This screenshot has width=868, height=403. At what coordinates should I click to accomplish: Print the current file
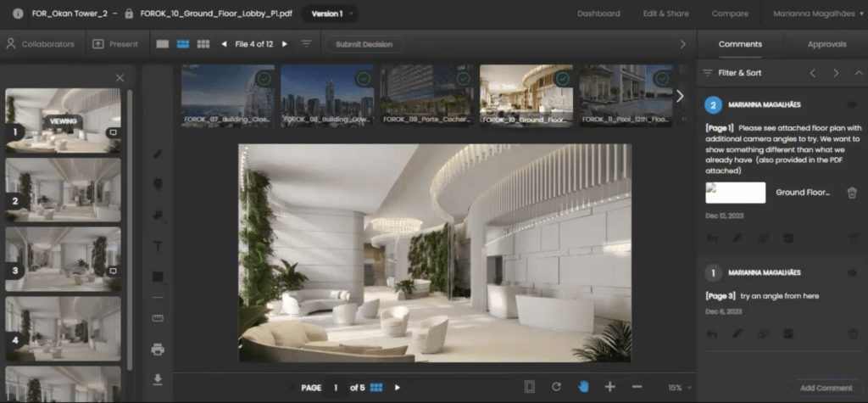coord(158,350)
